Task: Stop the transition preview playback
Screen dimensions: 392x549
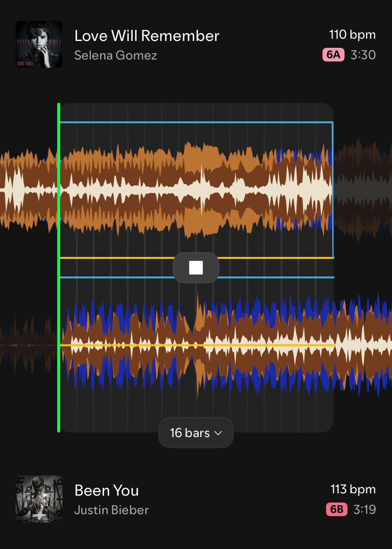Action: (196, 268)
